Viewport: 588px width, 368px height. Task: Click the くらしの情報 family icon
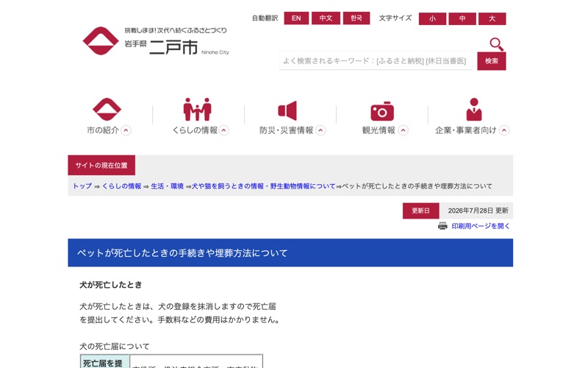[197, 109]
